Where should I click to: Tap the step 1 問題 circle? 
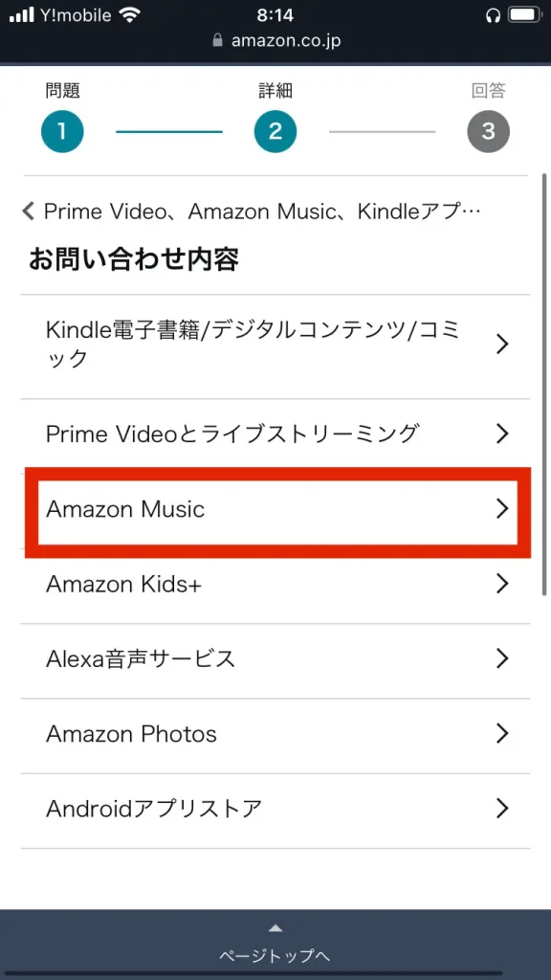(x=62, y=131)
